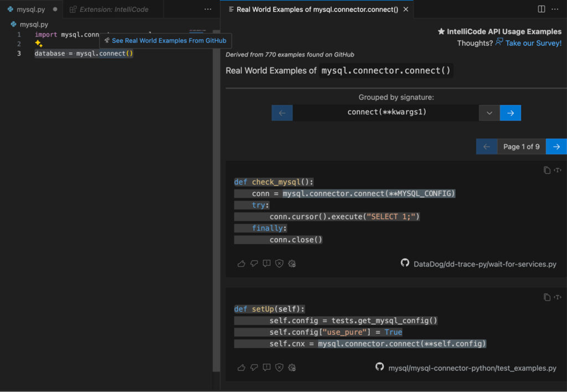Open the settings gear under the setUp example
This screenshot has height=392, width=567.
pyautogui.click(x=292, y=367)
